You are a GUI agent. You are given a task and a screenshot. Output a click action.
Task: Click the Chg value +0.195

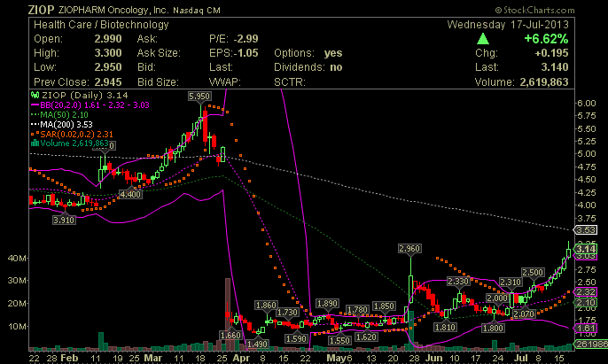tap(551, 53)
